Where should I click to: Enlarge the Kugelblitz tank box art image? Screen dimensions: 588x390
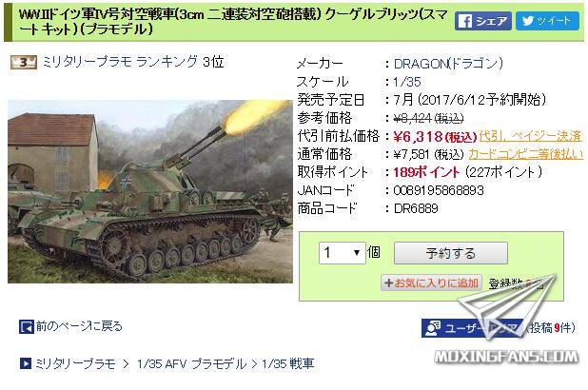[150, 191]
